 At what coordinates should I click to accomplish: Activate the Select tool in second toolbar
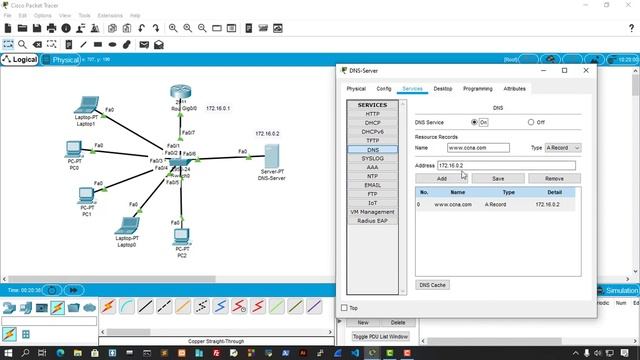(8, 44)
